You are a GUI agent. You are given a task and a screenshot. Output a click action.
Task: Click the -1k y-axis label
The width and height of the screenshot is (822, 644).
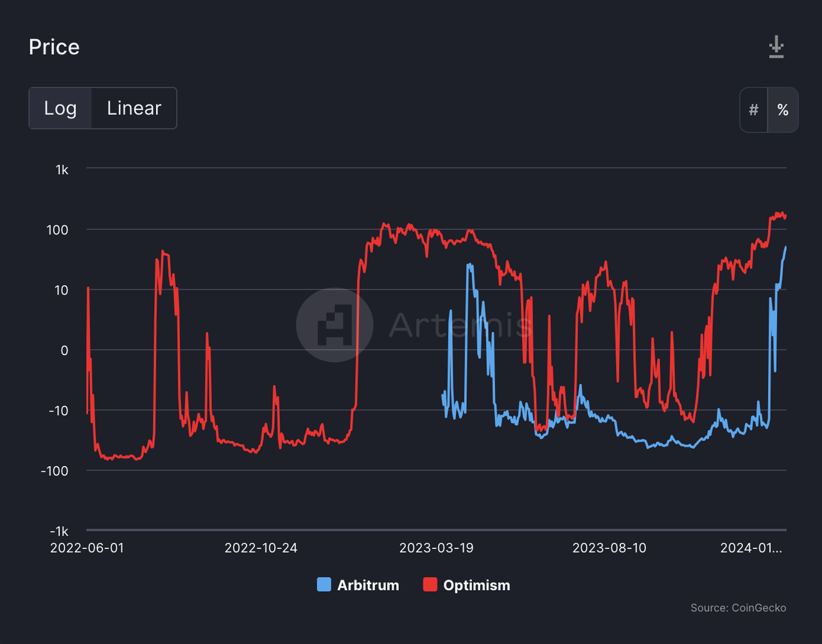pyautogui.click(x=59, y=532)
